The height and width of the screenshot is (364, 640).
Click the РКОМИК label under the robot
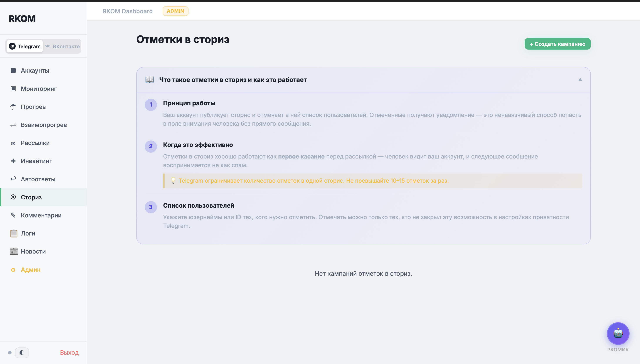click(x=618, y=349)
